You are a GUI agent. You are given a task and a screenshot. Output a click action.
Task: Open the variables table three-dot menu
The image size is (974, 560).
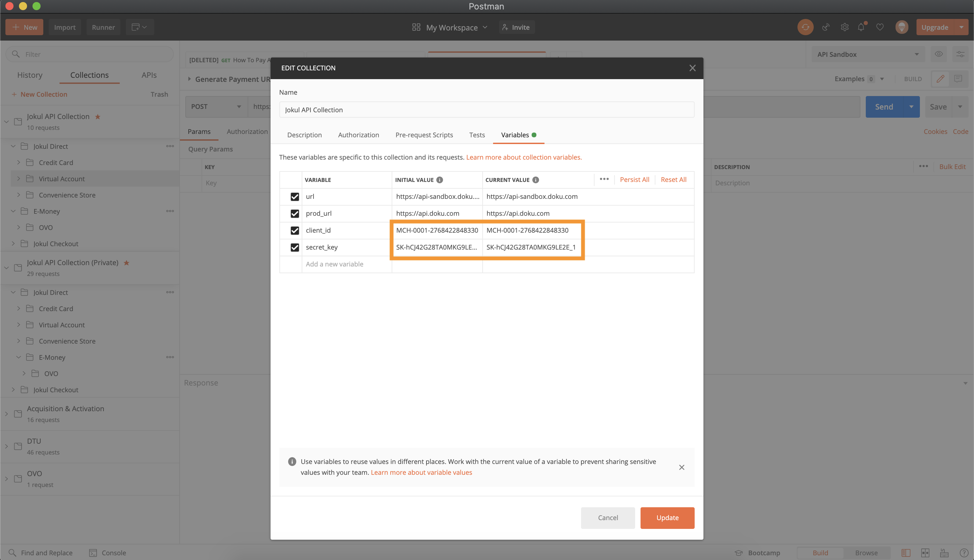tap(604, 179)
